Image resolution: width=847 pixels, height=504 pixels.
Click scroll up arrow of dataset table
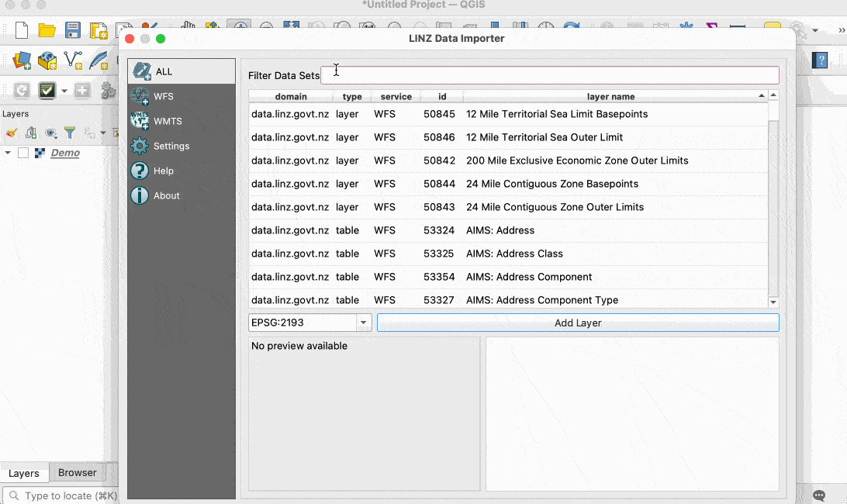[x=773, y=95]
